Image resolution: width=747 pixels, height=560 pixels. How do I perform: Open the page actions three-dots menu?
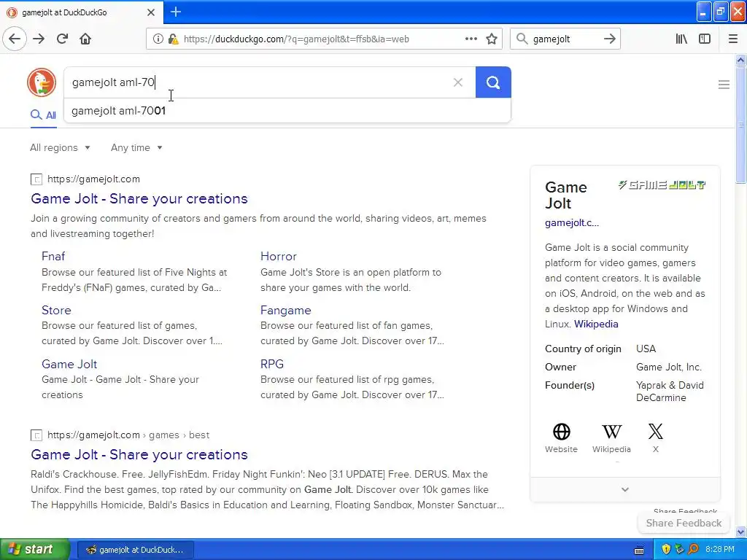click(x=471, y=39)
